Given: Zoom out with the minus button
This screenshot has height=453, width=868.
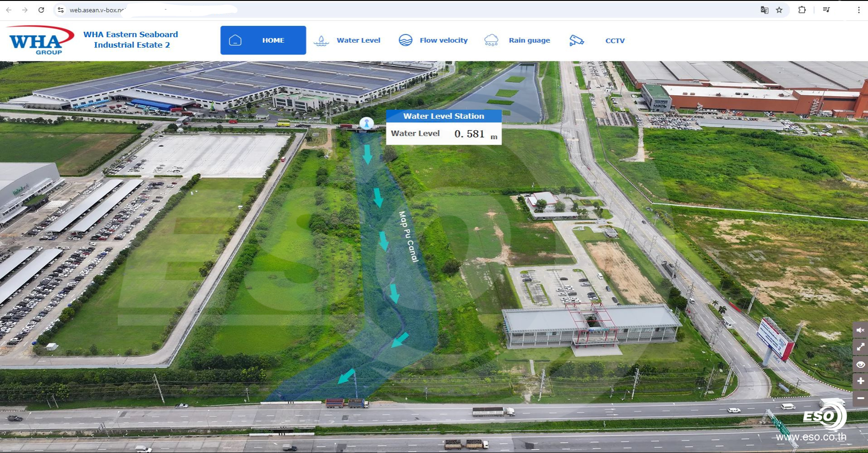Looking at the screenshot, I should pyautogui.click(x=860, y=398).
